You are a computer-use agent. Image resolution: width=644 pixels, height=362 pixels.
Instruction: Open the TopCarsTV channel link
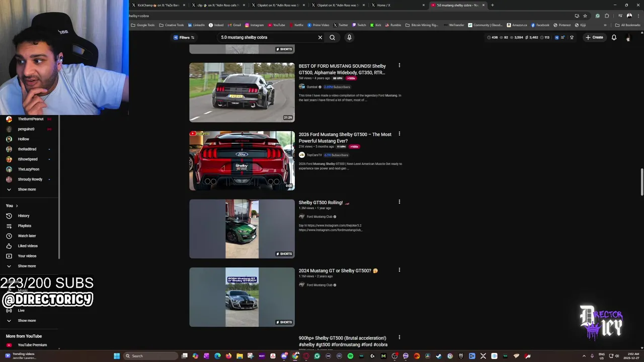314,155
